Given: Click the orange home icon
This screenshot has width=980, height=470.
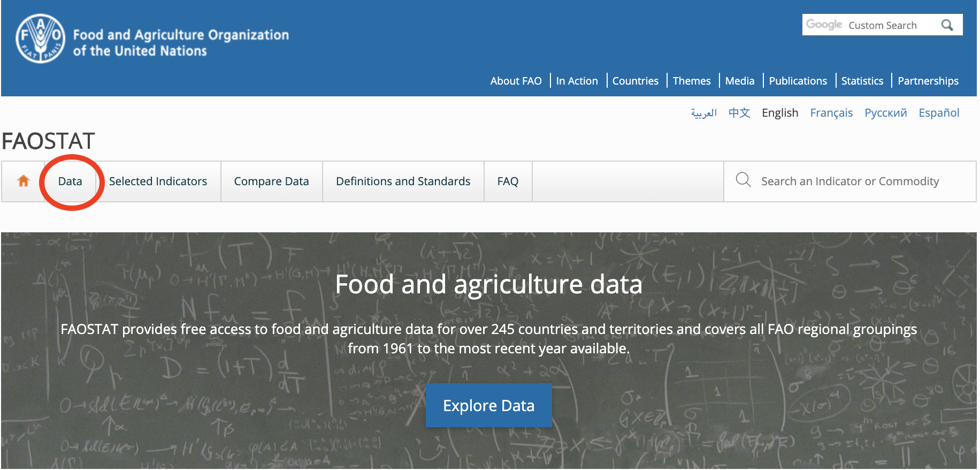Looking at the screenshot, I should (x=24, y=181).
